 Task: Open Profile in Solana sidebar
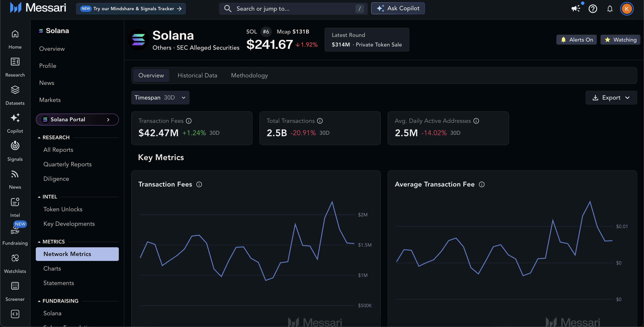click(x=47, y=66)
